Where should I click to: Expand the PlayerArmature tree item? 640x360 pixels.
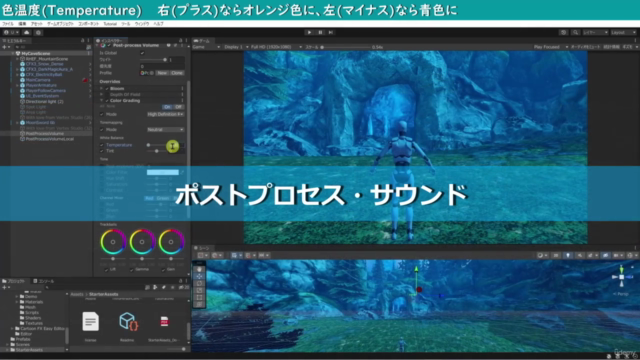(17, 85)
